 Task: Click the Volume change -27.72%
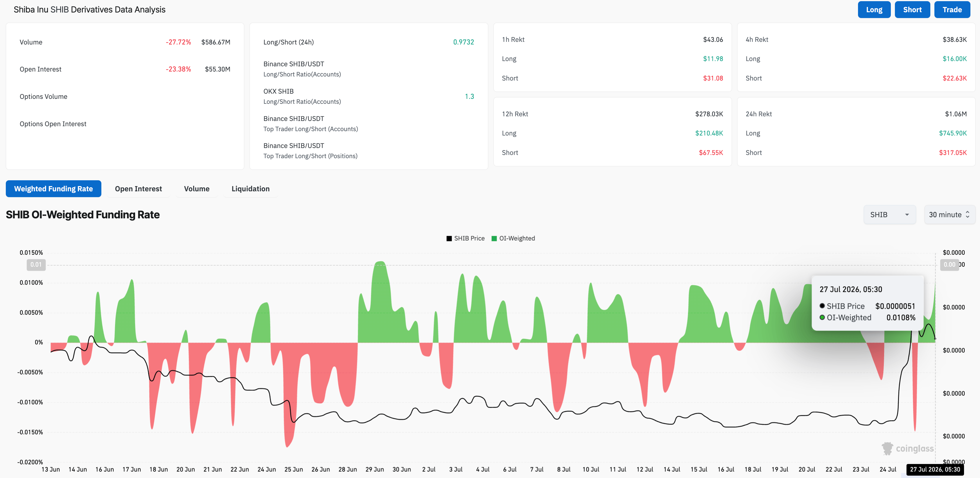click(x=178, y=42)
